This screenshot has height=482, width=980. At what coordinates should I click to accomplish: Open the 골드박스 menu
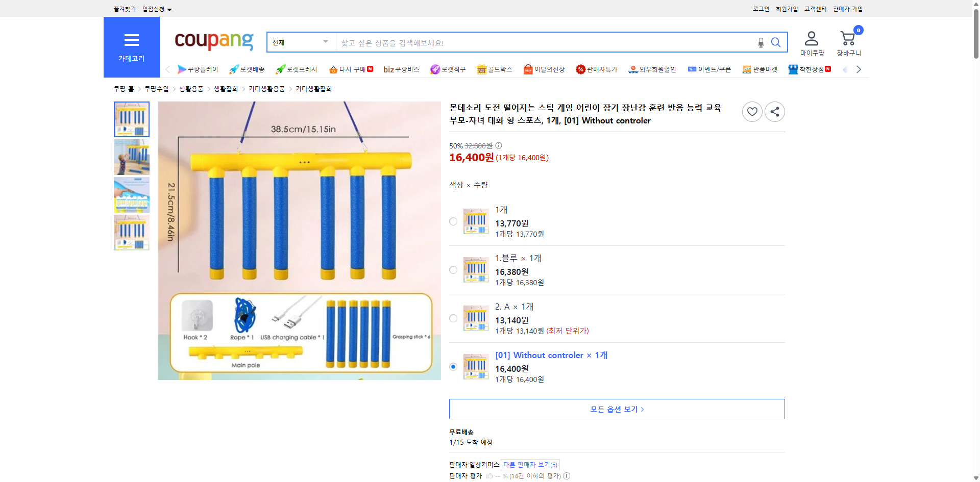coord(495,69)
